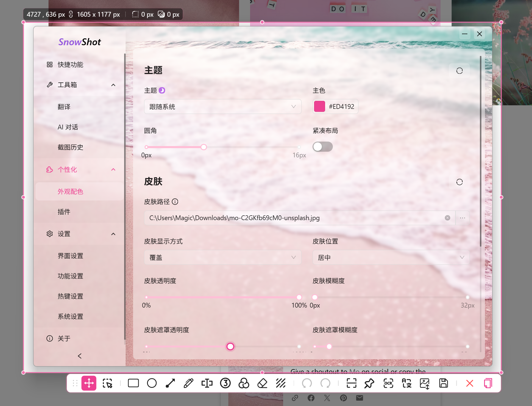The image size is (532, 406).
Task: Select the pencil drawing tool
Action: tap(189, 383)
